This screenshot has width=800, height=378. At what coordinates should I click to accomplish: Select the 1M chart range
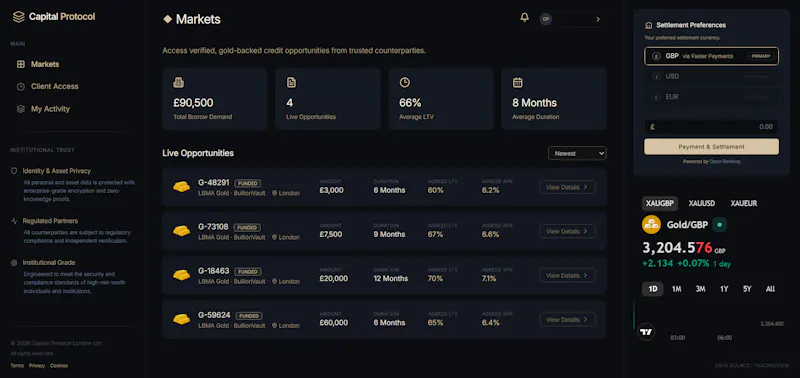pyautogui.click(x=677, y=289)
